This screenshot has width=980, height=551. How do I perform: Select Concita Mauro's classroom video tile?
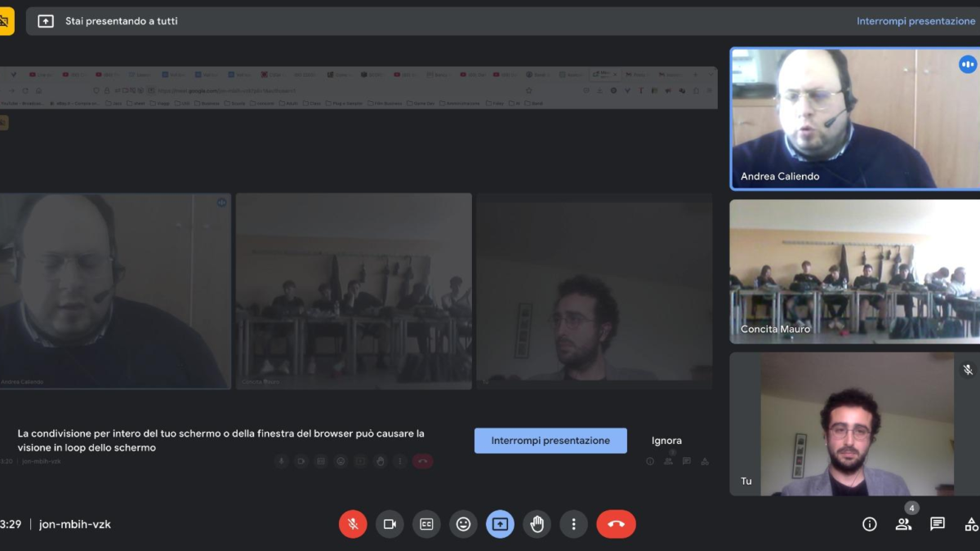(854, 271)
